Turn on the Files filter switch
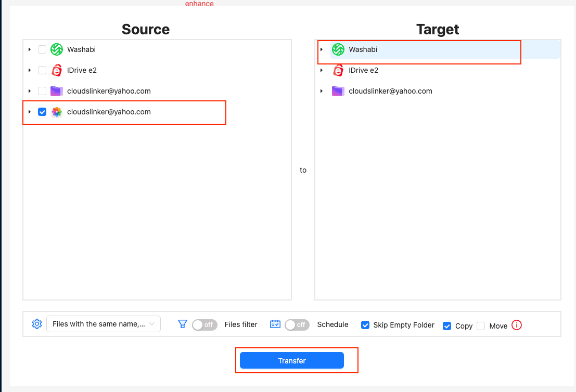This screenshot has width=576, height=392. [204, 325]
